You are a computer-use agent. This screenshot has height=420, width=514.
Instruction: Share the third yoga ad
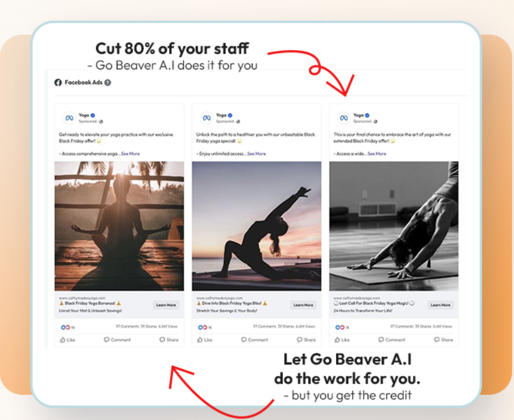pos(444,340)
